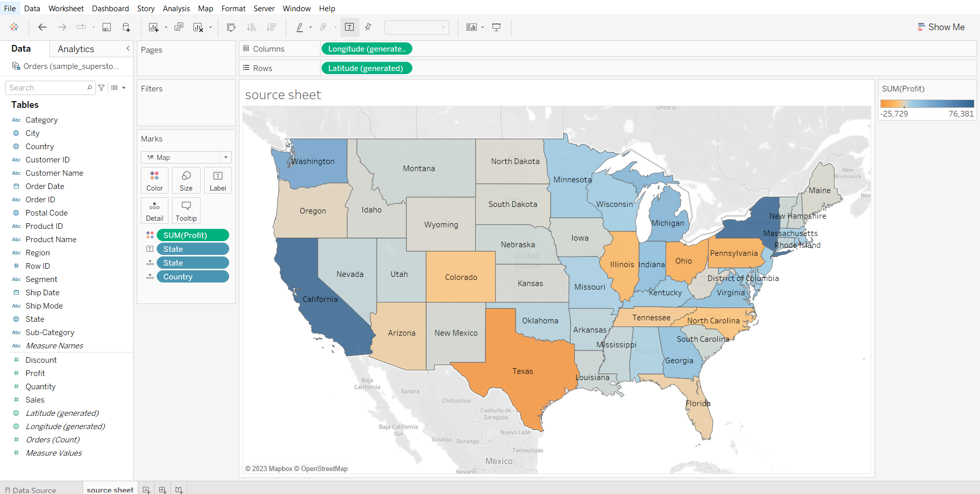
Task: Toggle the Show Mark Labels toolbar button
Action: pyautogui.click(x=350, y=27)
